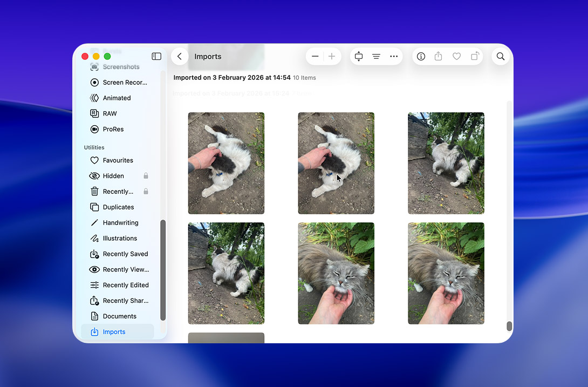This screenshot has width=588, height=387.
Task: Click the '10 Items' count label
Action: pyautogui.click(x=304, y=78)
